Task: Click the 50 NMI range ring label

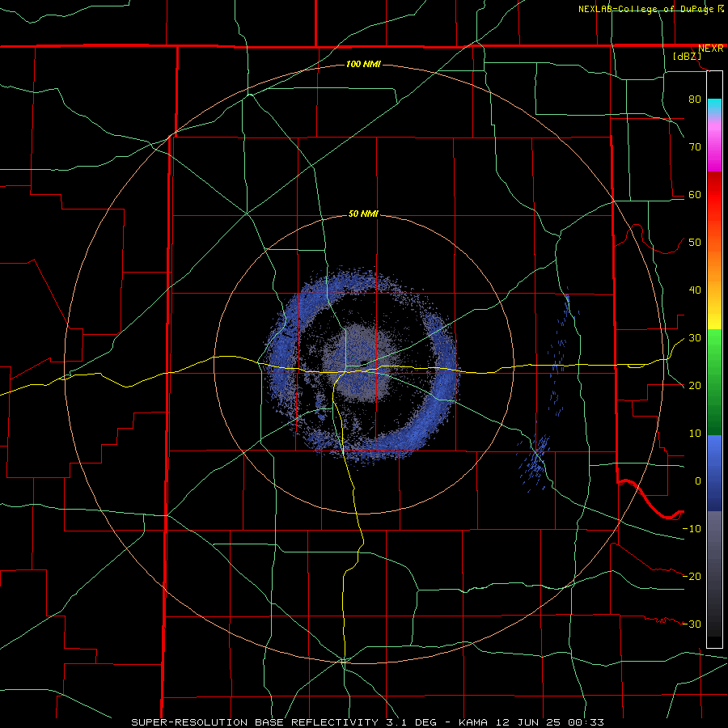Action: [x=363, y=214]
